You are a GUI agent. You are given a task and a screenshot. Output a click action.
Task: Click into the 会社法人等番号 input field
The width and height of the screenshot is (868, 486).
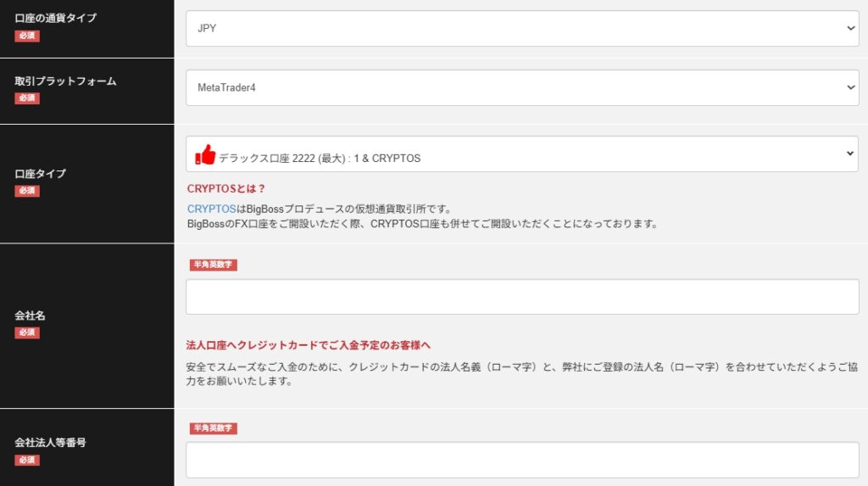522,460
